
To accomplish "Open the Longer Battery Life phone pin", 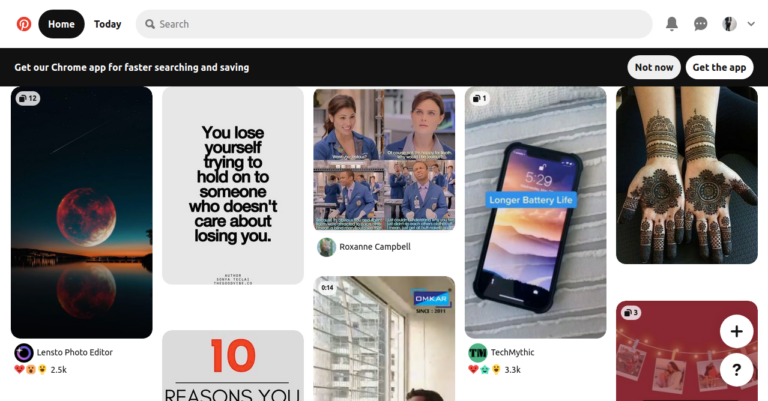I will tap(535, 212).
